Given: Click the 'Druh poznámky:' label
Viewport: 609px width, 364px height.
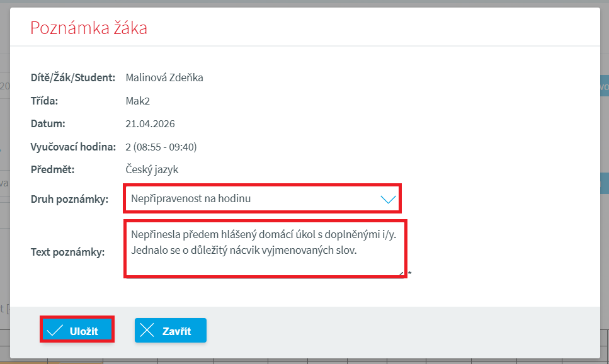Looking at the screenshot, I should (69, 199).
